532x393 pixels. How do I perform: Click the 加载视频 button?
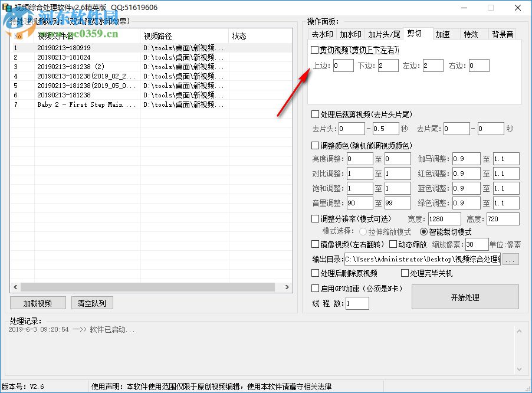(37, 302)
